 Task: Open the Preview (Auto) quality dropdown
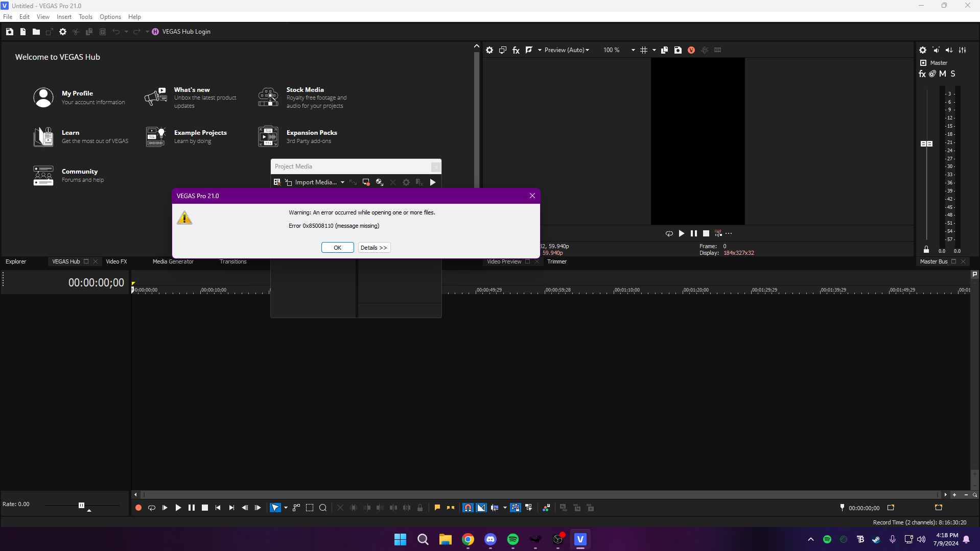pos(567,50)
